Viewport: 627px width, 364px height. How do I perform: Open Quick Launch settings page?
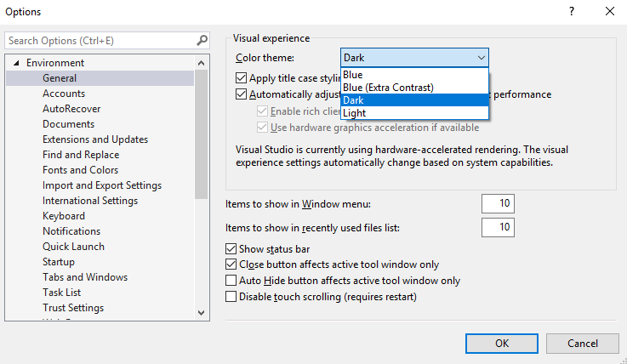click(73, 247)
